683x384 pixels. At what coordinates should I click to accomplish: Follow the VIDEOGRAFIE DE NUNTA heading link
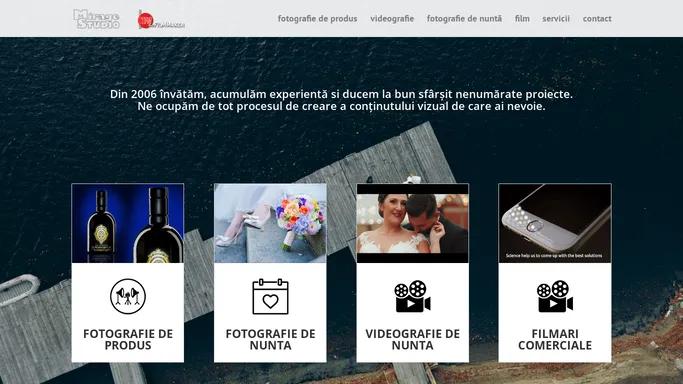click(413, 340)
